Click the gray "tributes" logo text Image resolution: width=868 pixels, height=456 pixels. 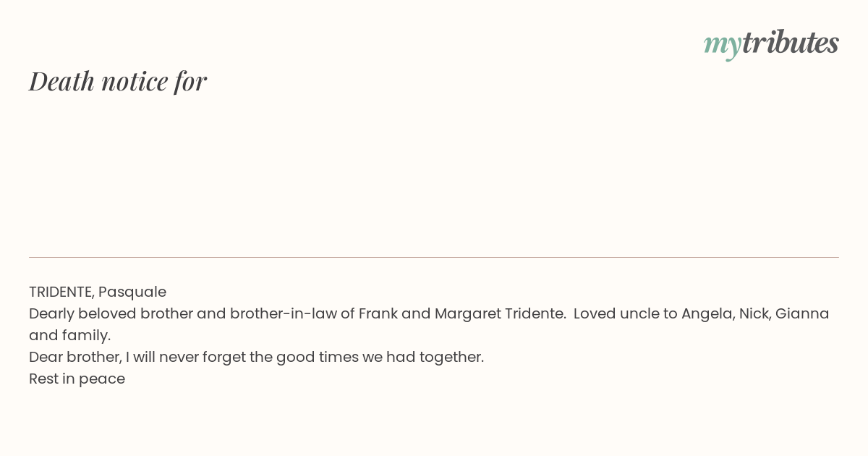790,42
